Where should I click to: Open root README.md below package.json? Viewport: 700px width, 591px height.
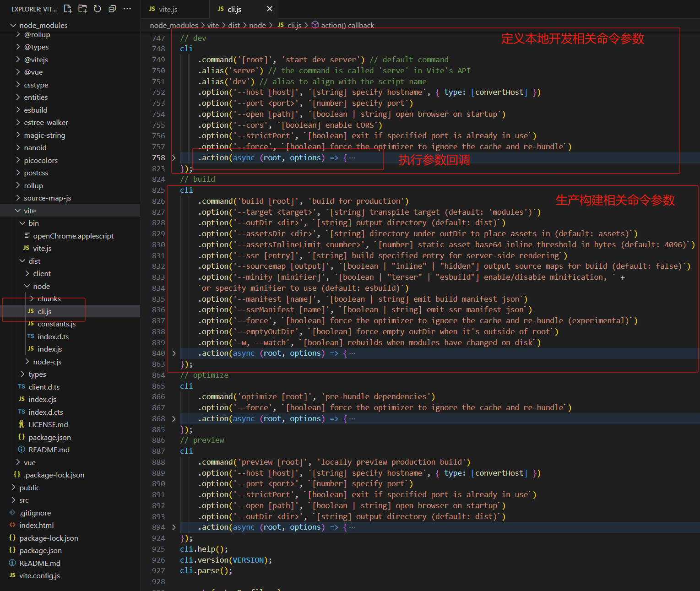point(70,563)
